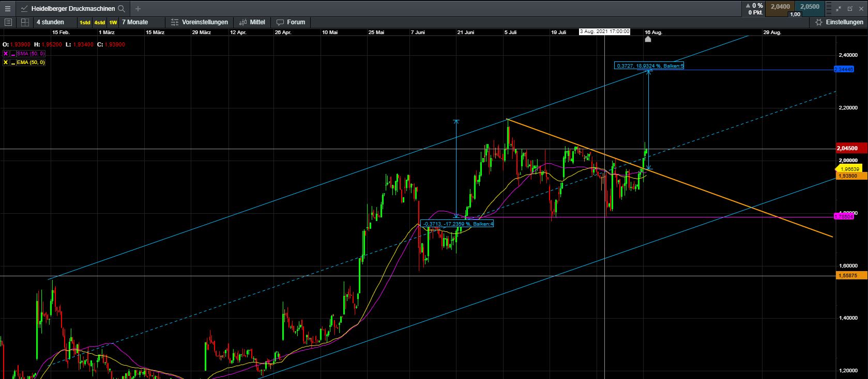Click the 0 % change indicator
This screenshot has height=379, width=868.
[x=755, y=6]
